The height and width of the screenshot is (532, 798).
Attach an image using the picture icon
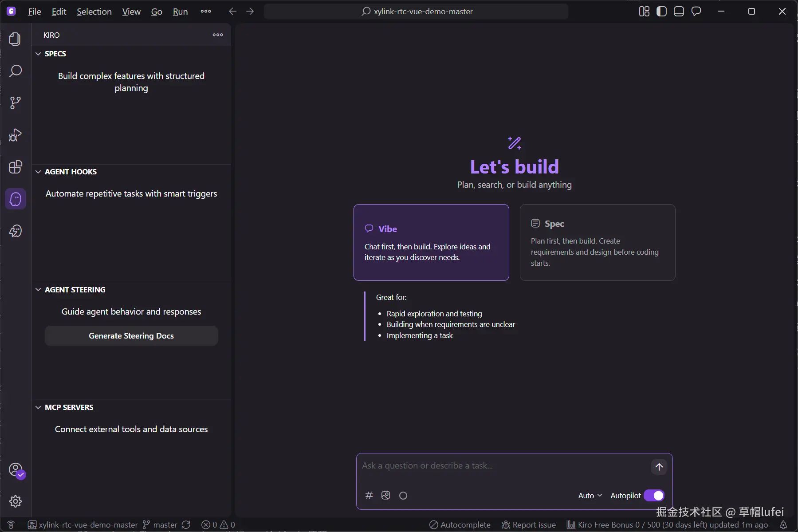[x=385, y=495]
